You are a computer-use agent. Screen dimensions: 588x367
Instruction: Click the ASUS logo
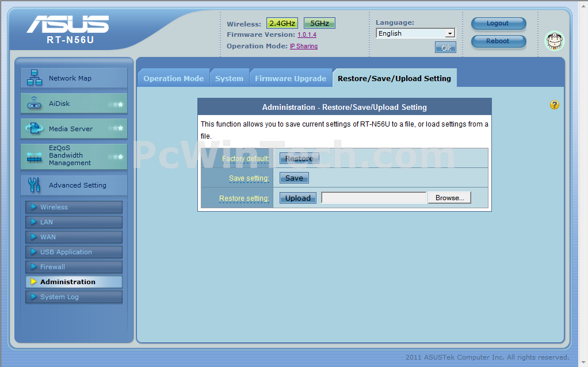(x=68, y=24)
